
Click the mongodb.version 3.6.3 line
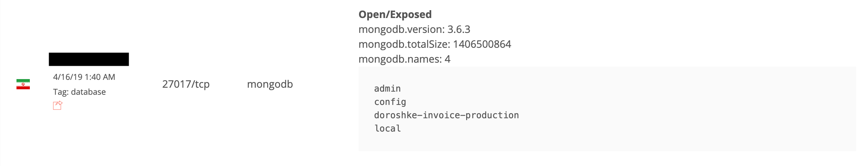pyautogui.click(x=414, y=29)
